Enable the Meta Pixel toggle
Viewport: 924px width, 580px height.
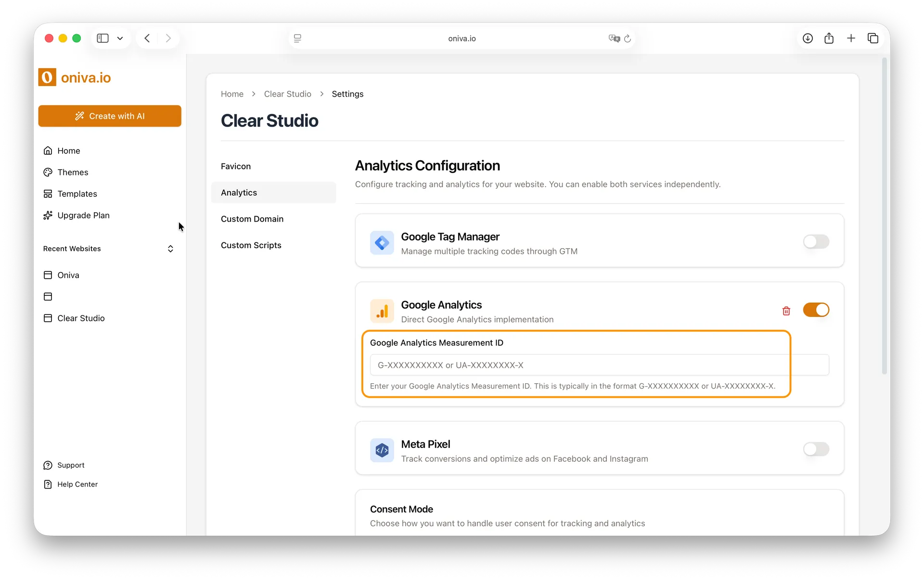click(x=816, y=449)
